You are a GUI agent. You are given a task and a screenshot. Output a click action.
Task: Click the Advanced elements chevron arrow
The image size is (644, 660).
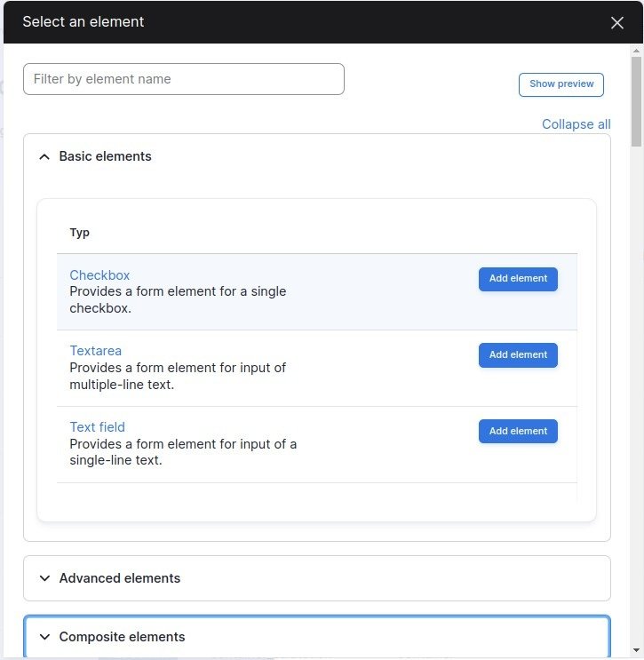[x=44, y=578]
